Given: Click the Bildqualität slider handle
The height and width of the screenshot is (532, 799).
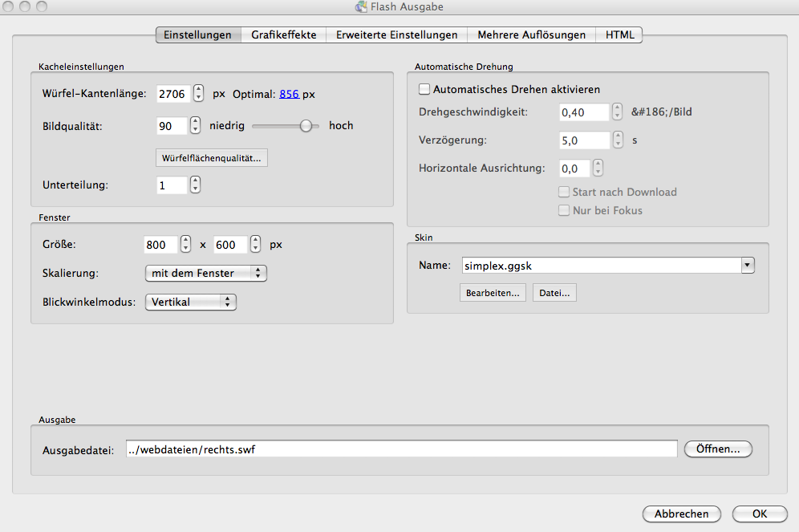Looking at the screenshot, I should tap(306, 126).
